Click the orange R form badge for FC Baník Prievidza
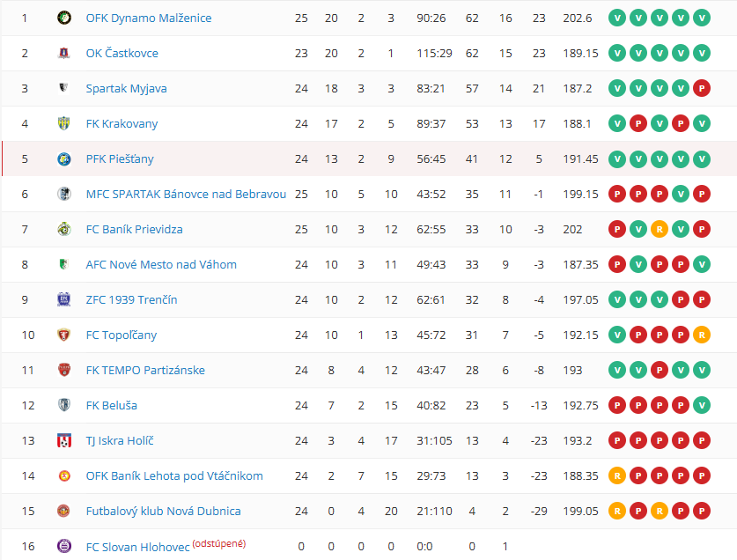This screenshot has height=560, width=737. pyautogui.click(x=660, y=230)
